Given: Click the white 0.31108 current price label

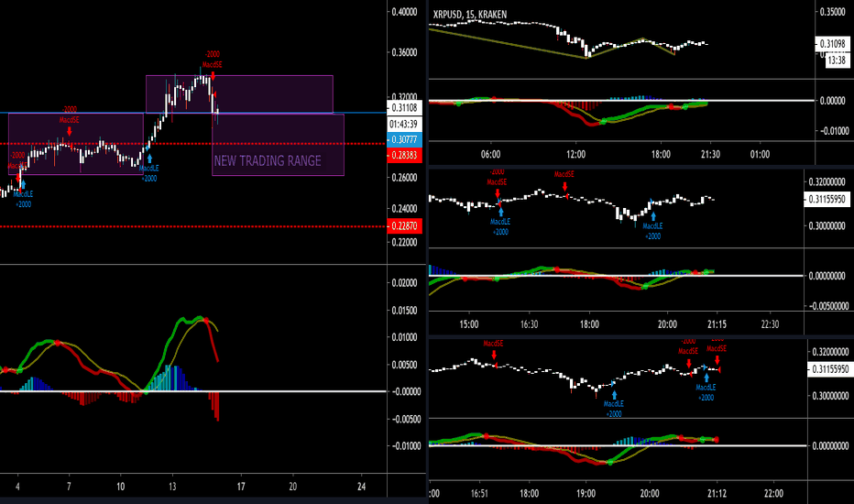Looking at the screenshot, I should point(404,108).
